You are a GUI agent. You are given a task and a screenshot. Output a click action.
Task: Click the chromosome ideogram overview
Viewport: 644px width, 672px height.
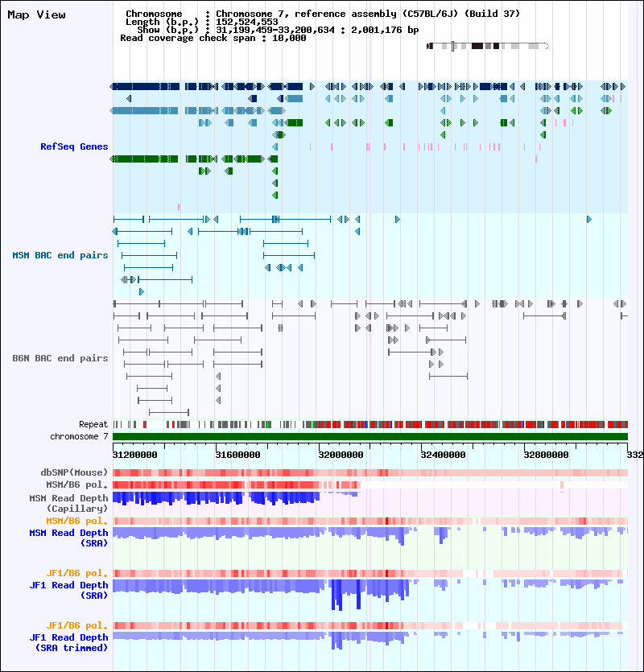pos(488,46)
